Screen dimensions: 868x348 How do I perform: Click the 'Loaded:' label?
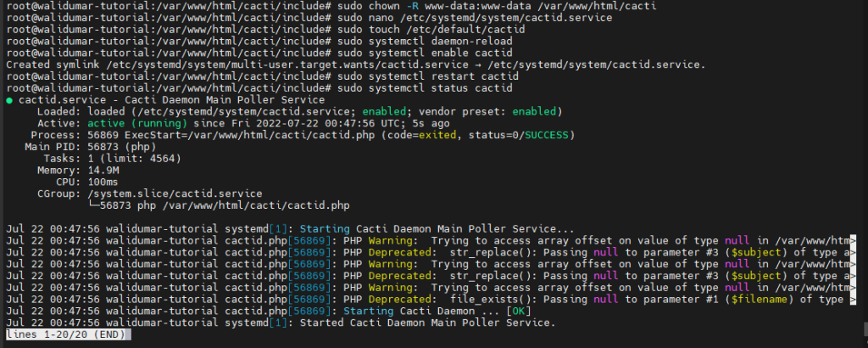[59, 112]
